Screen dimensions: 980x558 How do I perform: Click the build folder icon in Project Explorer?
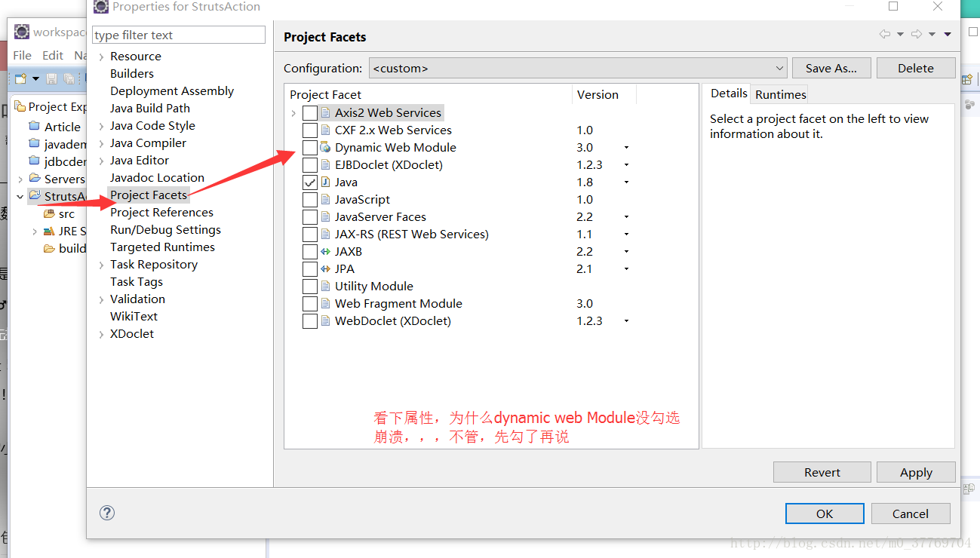[50, 248]
